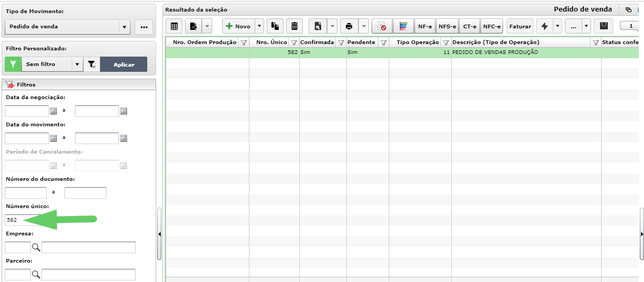Filter the Tipo Operação column
Screen dimensions: 644x282
446,42
